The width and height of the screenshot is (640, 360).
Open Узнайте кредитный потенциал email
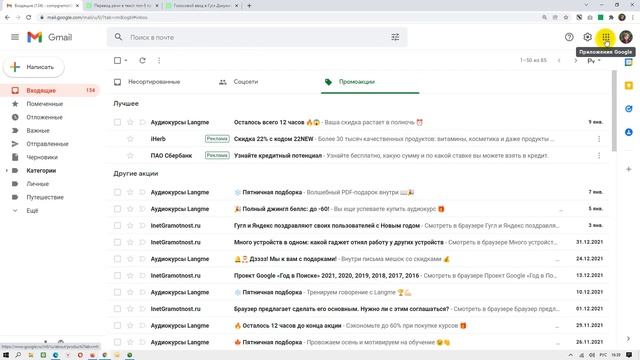[359, 156]
